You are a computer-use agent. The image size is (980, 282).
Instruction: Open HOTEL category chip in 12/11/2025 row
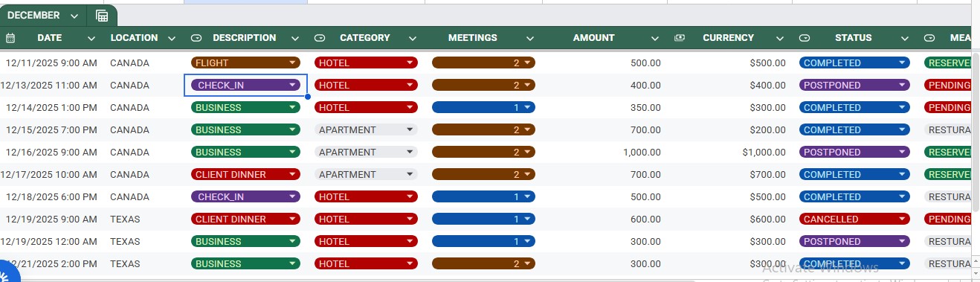point(410,63)
